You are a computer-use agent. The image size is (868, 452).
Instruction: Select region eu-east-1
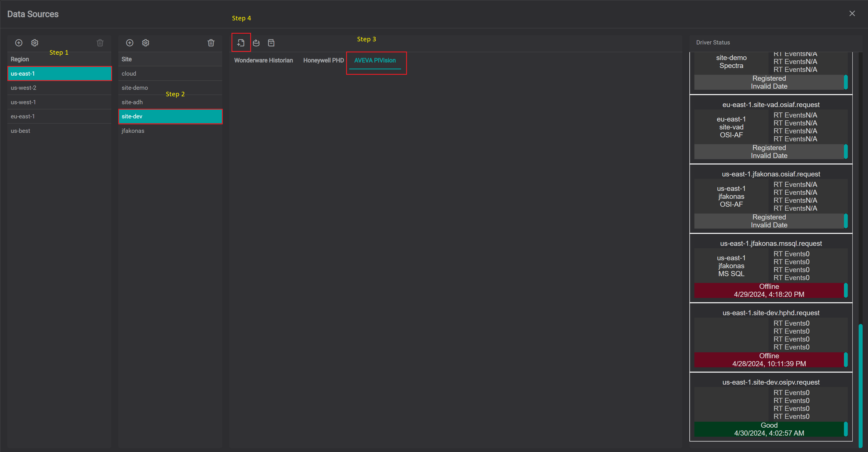(59, 116)
